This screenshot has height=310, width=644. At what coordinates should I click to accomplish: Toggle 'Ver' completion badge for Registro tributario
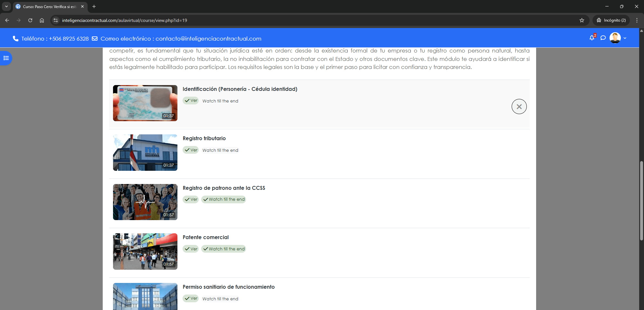191,150
